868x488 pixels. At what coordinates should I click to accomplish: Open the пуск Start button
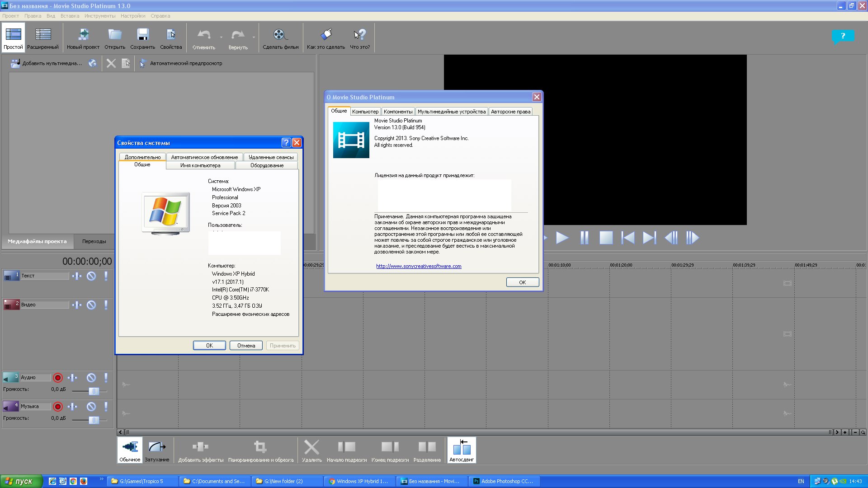coord(21,481)
